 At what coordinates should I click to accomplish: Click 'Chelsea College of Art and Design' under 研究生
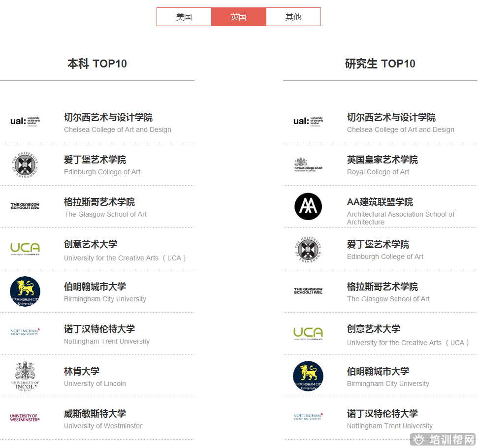[x=401, y=129]
